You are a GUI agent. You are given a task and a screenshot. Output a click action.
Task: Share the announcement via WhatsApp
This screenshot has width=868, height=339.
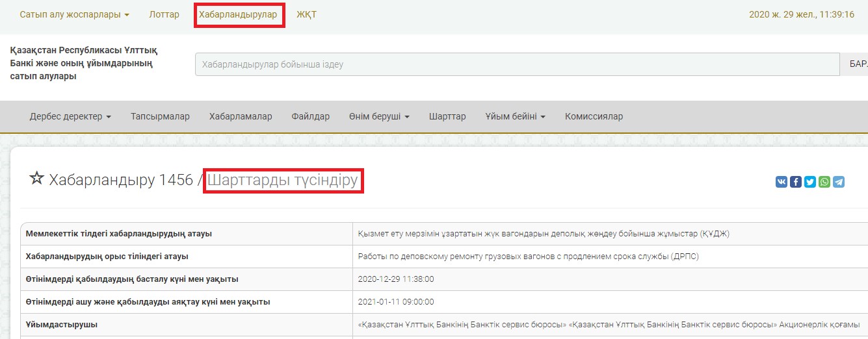coord(824,182)
